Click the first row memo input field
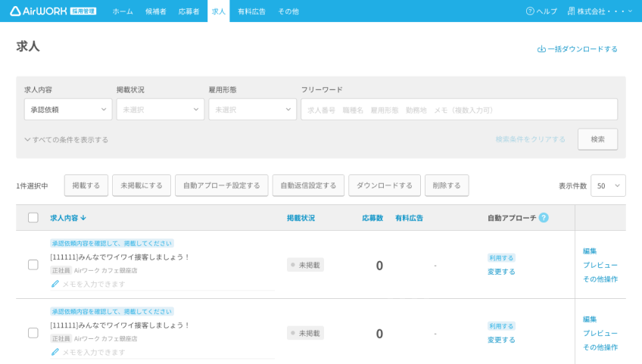This screenshot has height=364, width=642. 163,284
